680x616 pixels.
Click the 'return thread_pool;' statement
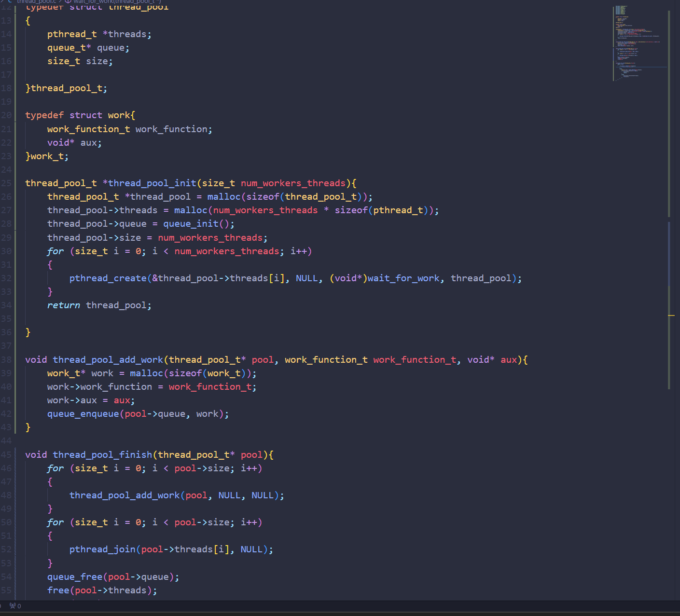point(99,305)
